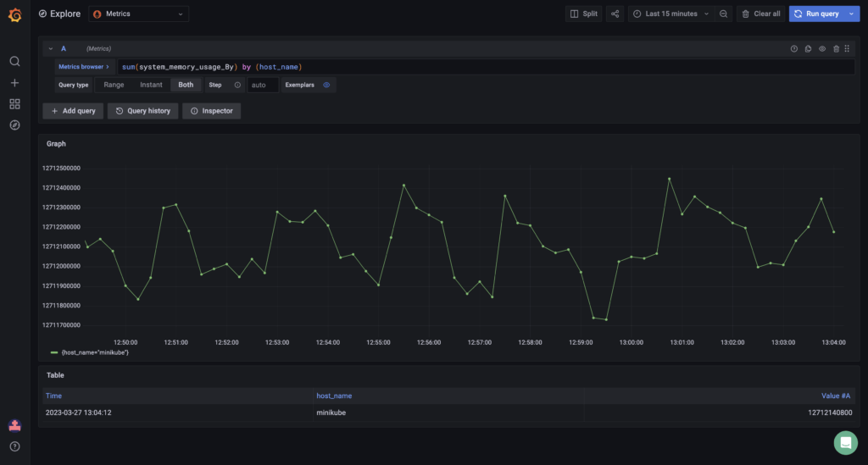The height and width of the screenshot is (465, 868).
Task: Show the Step info tooltip icon
Action: [x=237, y=86]
